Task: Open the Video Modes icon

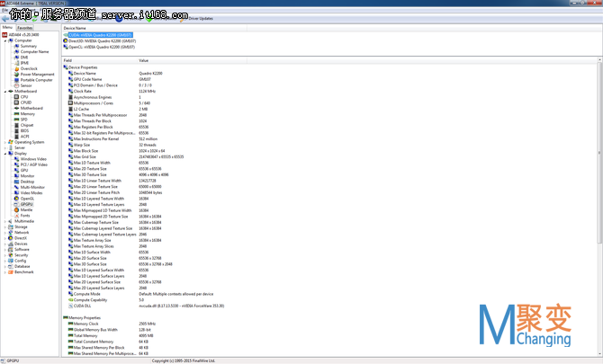Action: pyautogui.click(x=16, y=192)
